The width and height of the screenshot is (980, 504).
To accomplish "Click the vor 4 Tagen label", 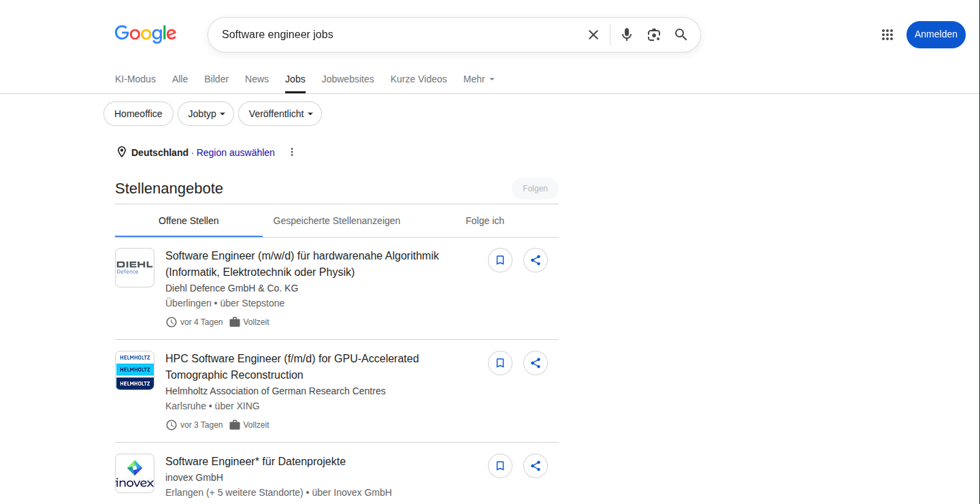I will [201, 322].
